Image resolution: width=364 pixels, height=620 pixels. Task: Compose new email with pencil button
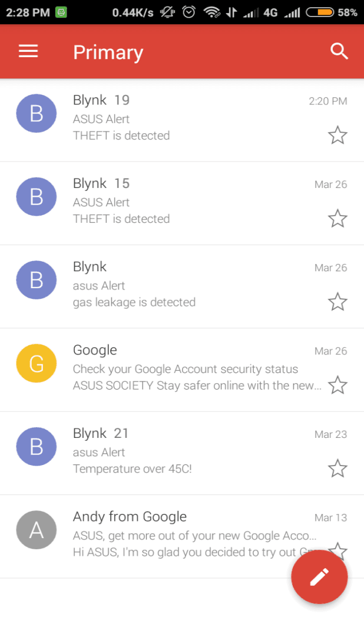319,577
